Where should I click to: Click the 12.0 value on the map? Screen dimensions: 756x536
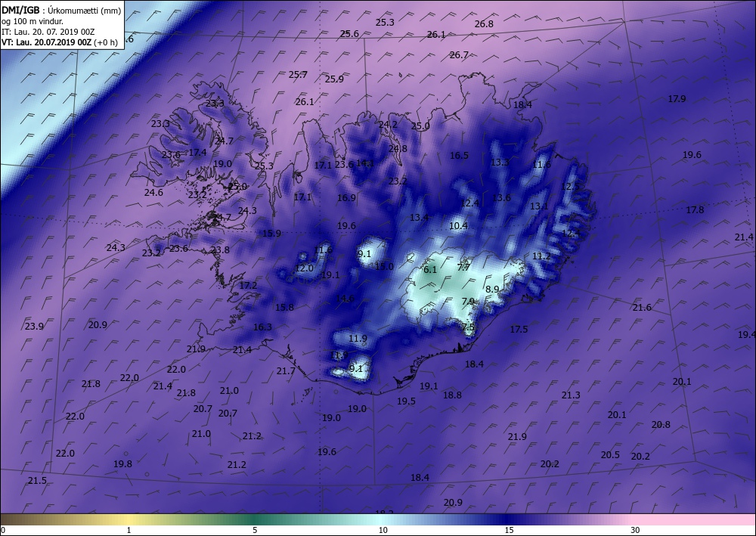pyautogui.click(x=304, y=268)
